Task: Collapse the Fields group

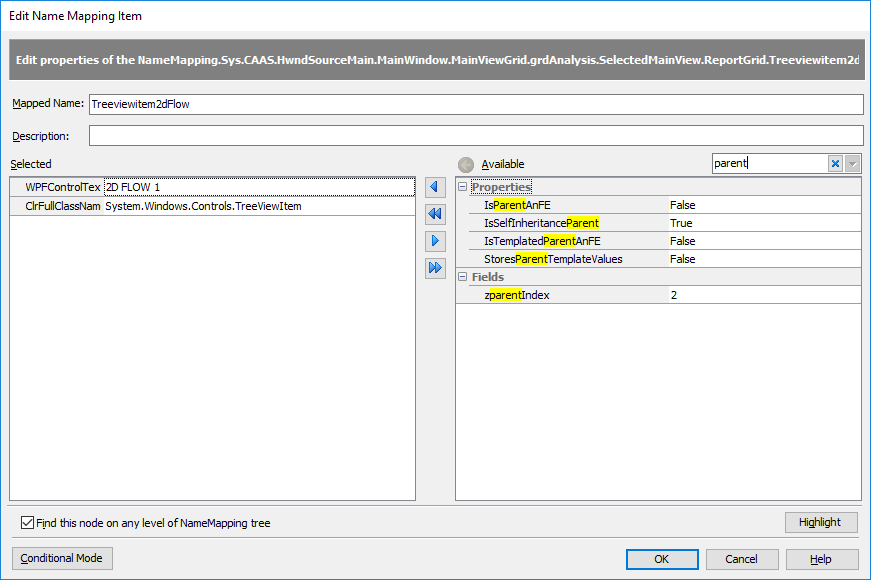Action: pyautogui.click(x=463, y=277)
